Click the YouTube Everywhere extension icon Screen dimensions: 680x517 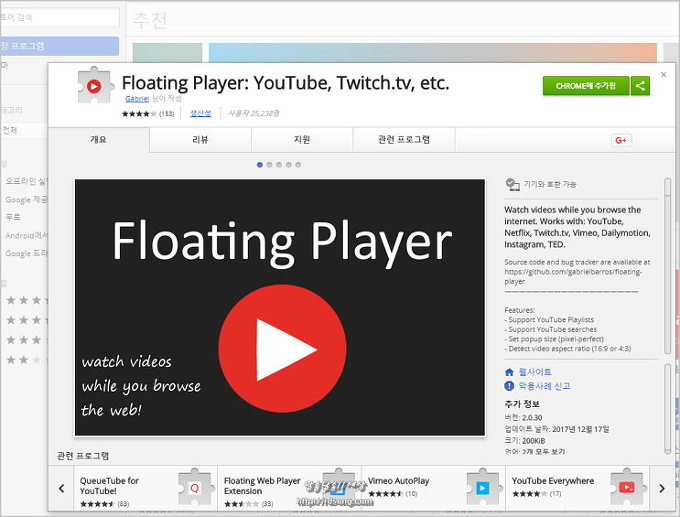pos(625,487)
